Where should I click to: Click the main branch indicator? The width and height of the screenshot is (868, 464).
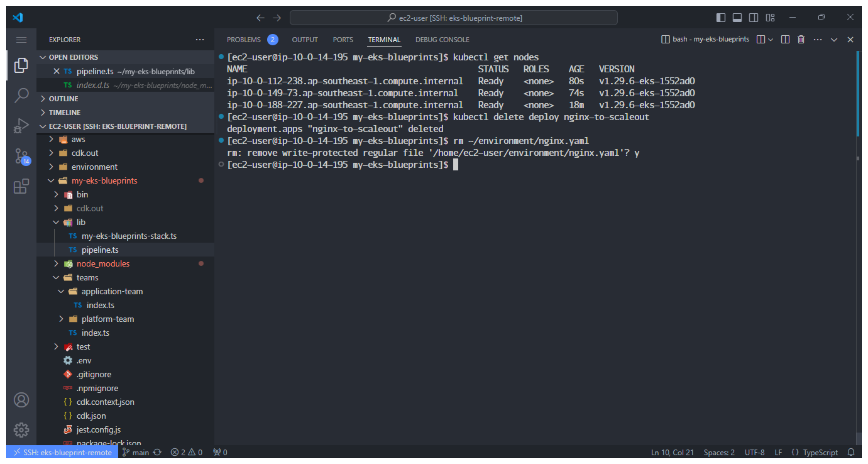point(136,452)
